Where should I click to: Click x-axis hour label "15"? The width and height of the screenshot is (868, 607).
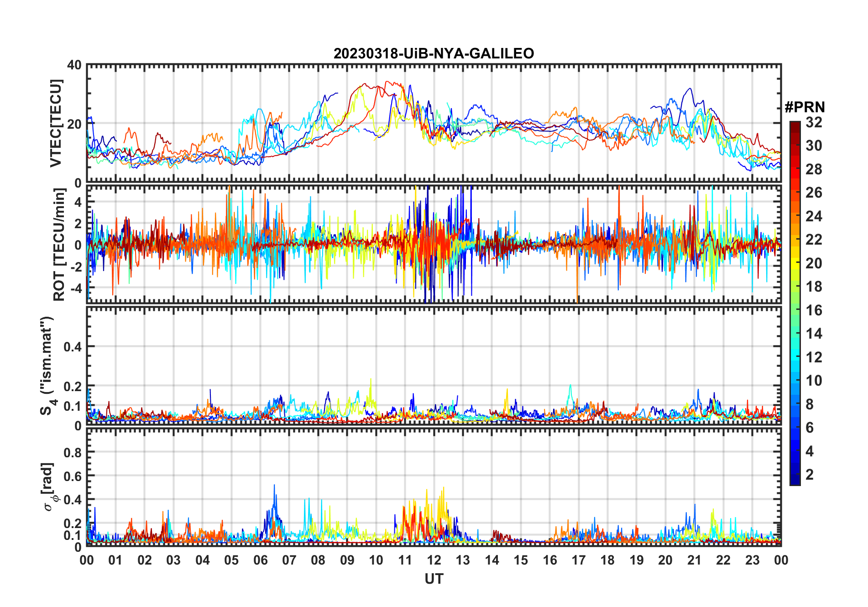tap(521, 560)
